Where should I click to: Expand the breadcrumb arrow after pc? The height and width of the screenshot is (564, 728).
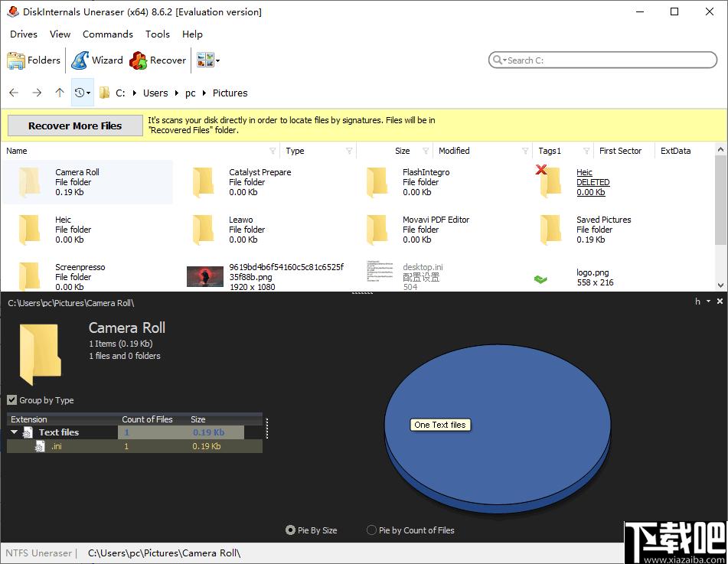(204, 93)
